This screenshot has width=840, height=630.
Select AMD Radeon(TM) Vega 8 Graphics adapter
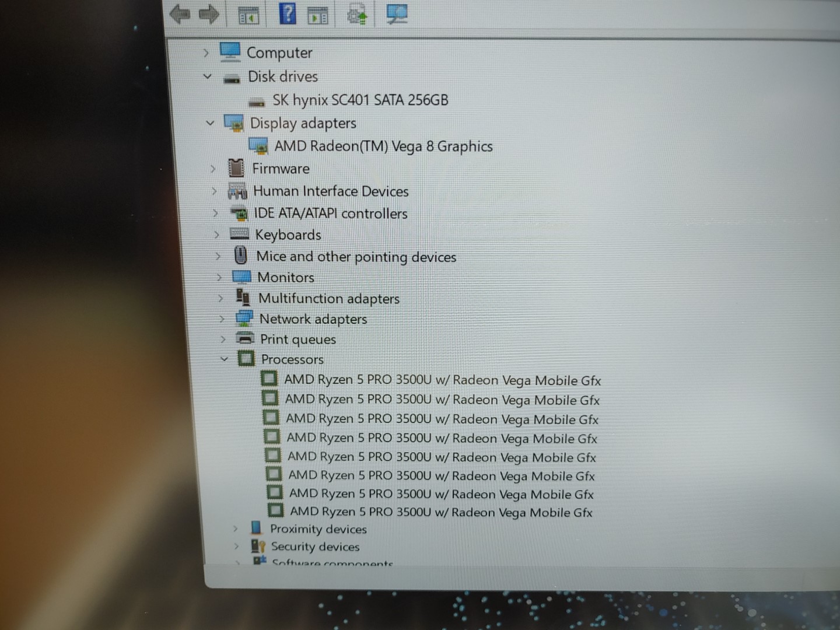(x=383, y=146)
